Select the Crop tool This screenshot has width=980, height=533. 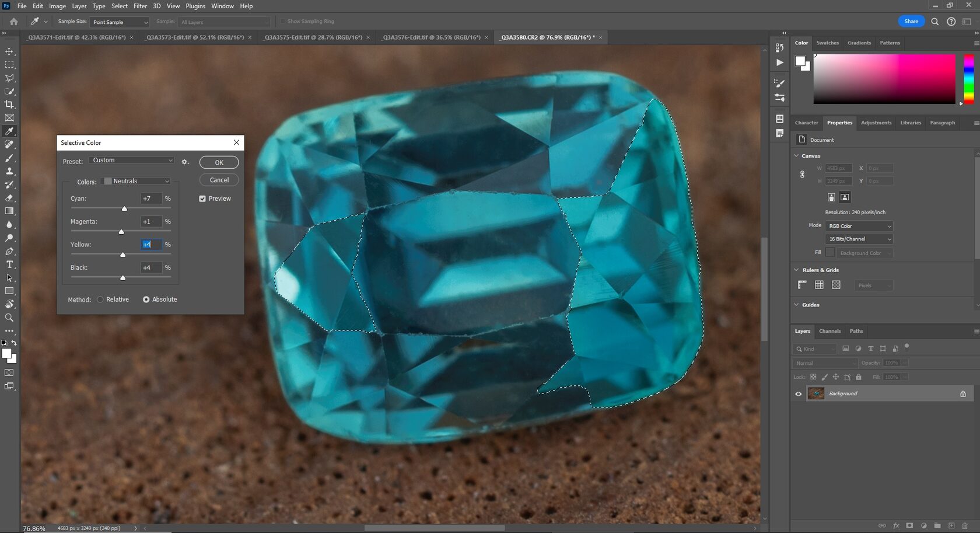[9, 104]
